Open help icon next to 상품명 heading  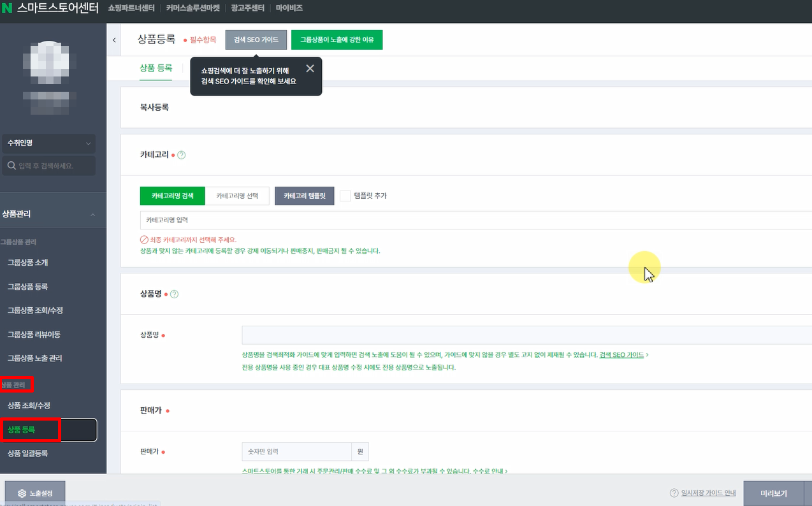pyautogui.click(x=175, y=294)
